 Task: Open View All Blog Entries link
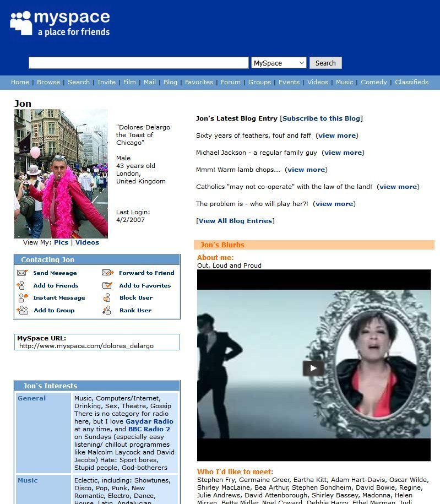point(235,221)
